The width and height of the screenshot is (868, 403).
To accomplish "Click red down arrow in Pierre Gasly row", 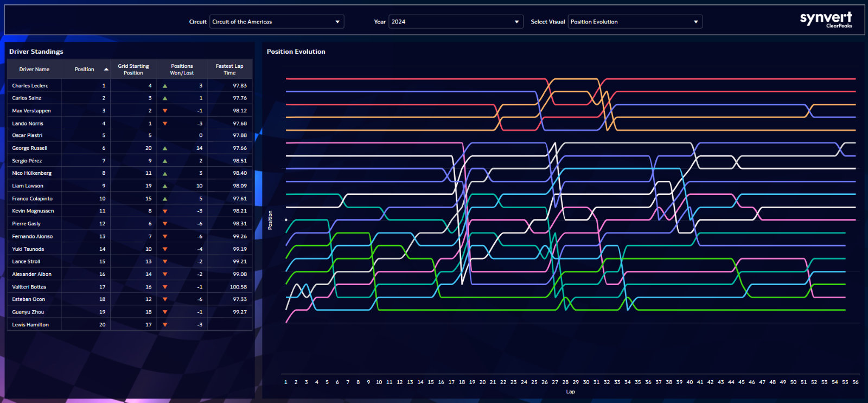I will pyautogui.click(x=165, y=224).
